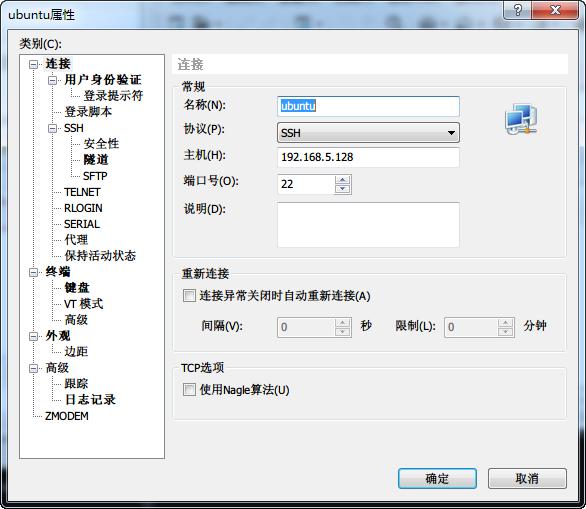Increase the 限制 minutes spinner value
The height and width of the screenshot is (509, 586).
[505, 323]
